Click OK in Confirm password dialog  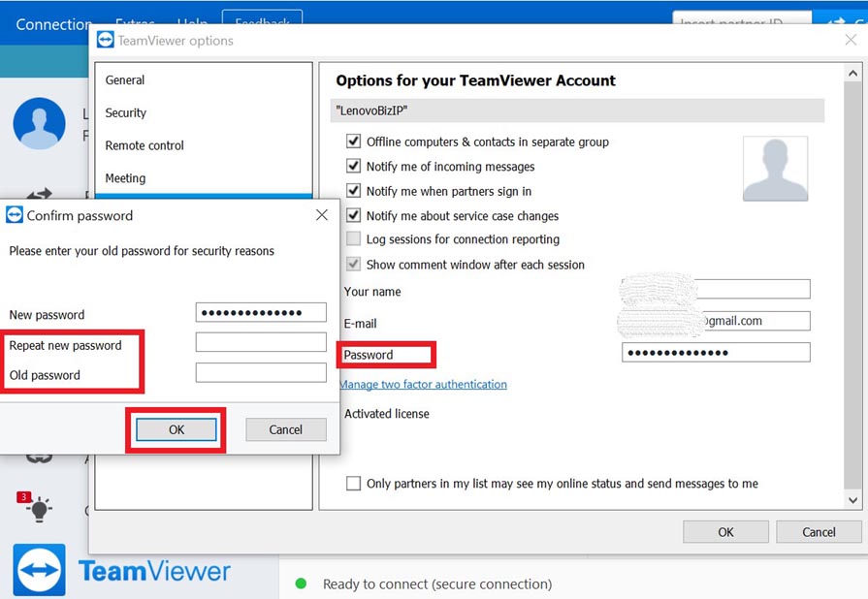[x=177, y=429]
